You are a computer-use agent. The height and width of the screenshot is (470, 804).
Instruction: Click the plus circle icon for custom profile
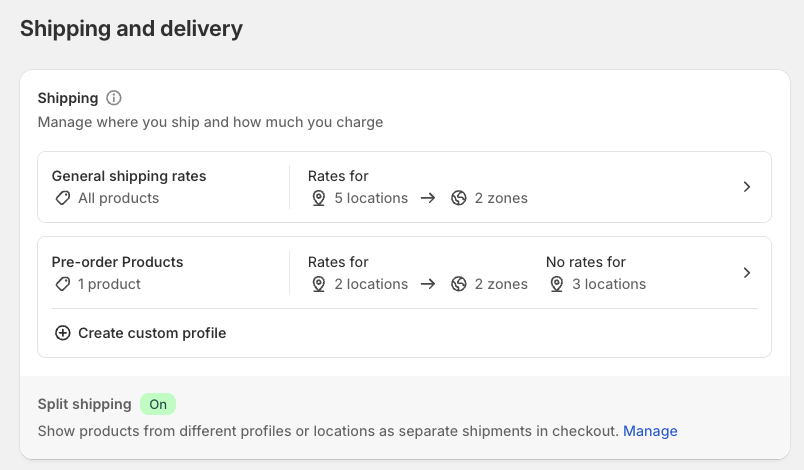(x=63, y=333)
